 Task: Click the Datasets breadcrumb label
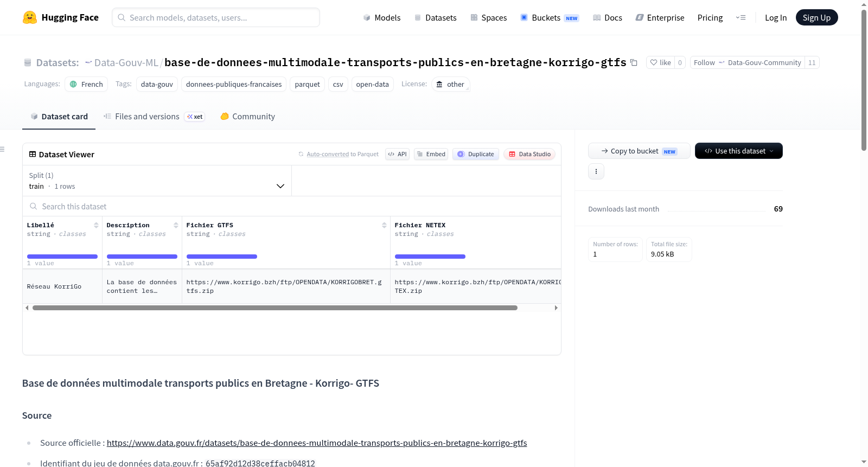click(57, 62)
